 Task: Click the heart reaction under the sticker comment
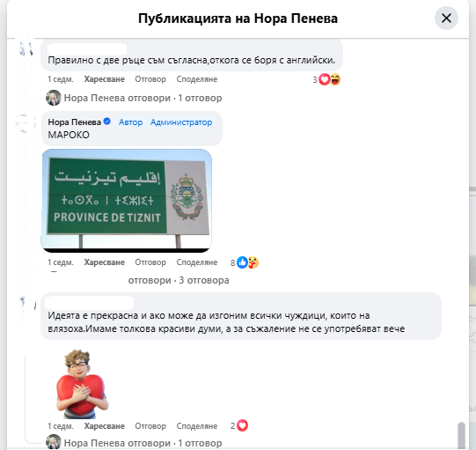[x=242, y=425]
